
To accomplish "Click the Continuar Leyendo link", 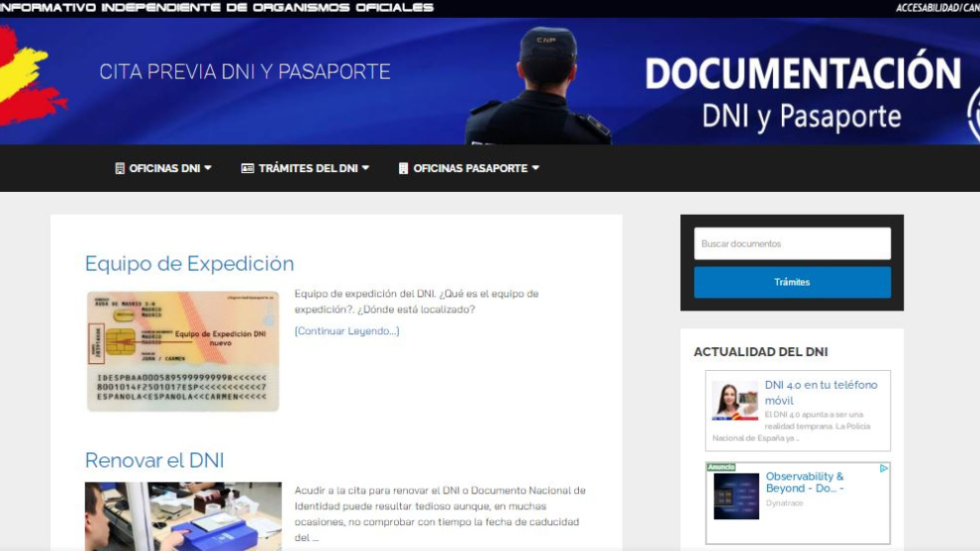I will tap(346, 330).
